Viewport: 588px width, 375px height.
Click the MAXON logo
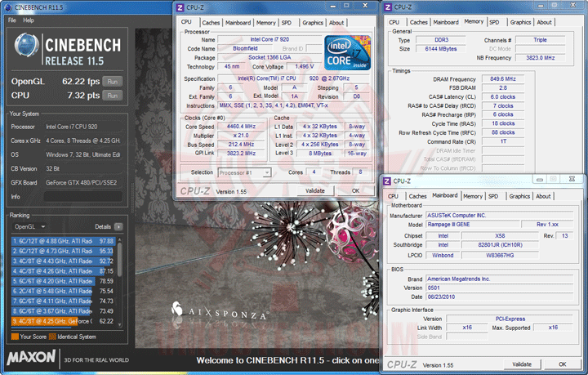click(31, 357)
